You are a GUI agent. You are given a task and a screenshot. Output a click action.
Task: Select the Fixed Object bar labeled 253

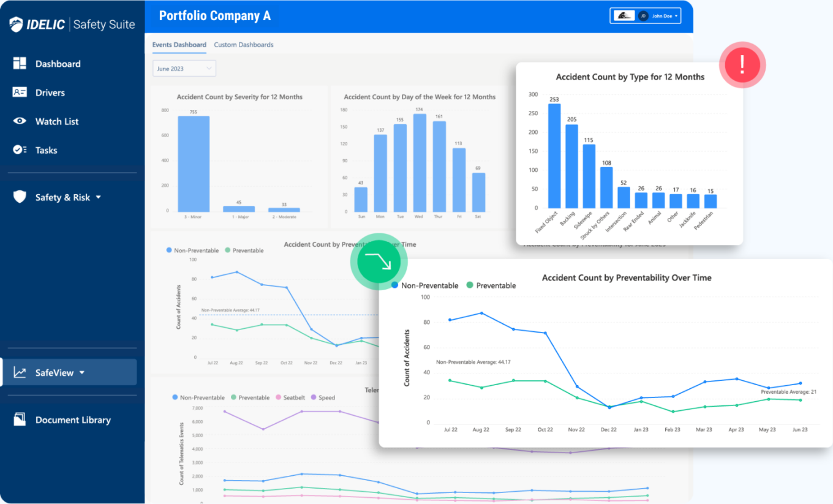(554, 156)
